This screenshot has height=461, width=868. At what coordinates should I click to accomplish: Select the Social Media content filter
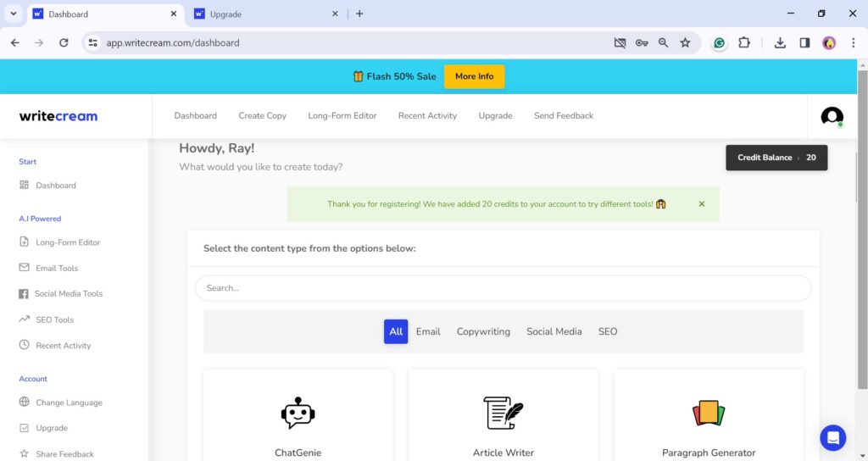click(x=554, y=331)
